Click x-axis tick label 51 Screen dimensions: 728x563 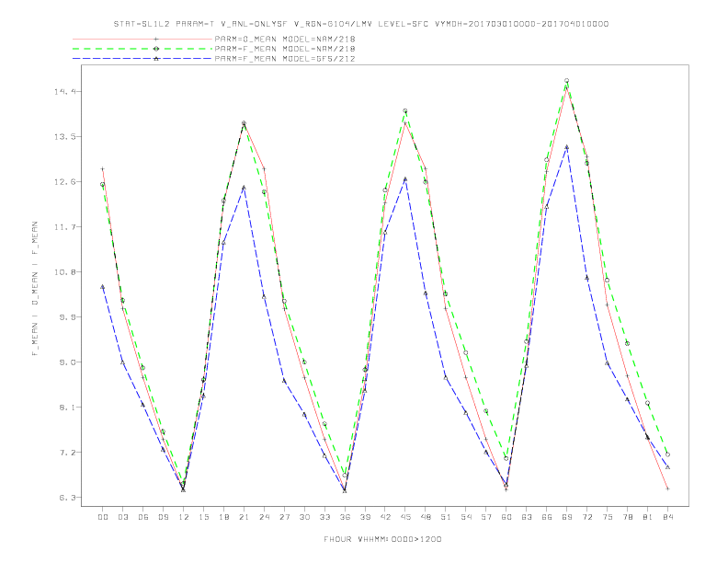point(446,517)
